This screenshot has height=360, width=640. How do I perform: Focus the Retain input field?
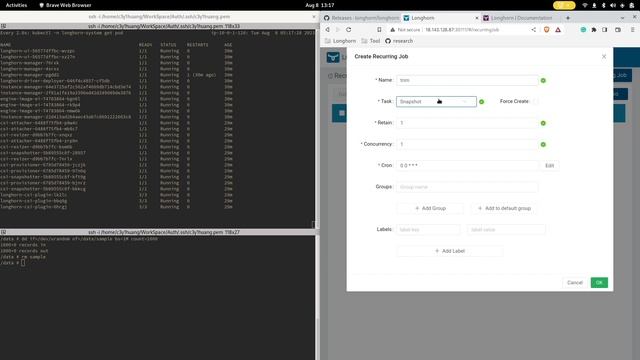[467, 122]
